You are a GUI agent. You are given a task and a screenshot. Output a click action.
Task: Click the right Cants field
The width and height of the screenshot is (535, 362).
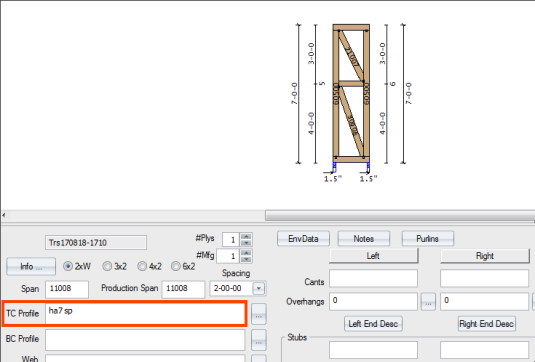485,278
